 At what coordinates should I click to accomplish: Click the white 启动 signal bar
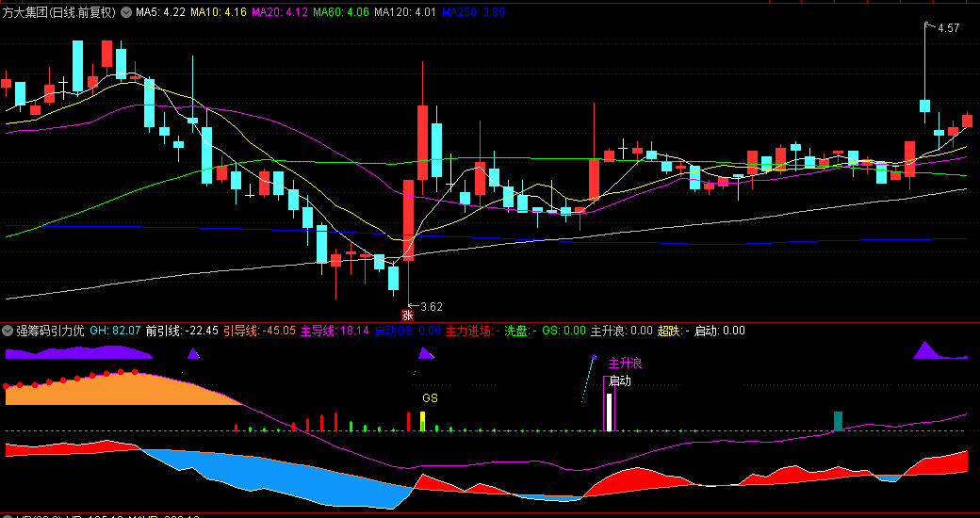point(609,412)
